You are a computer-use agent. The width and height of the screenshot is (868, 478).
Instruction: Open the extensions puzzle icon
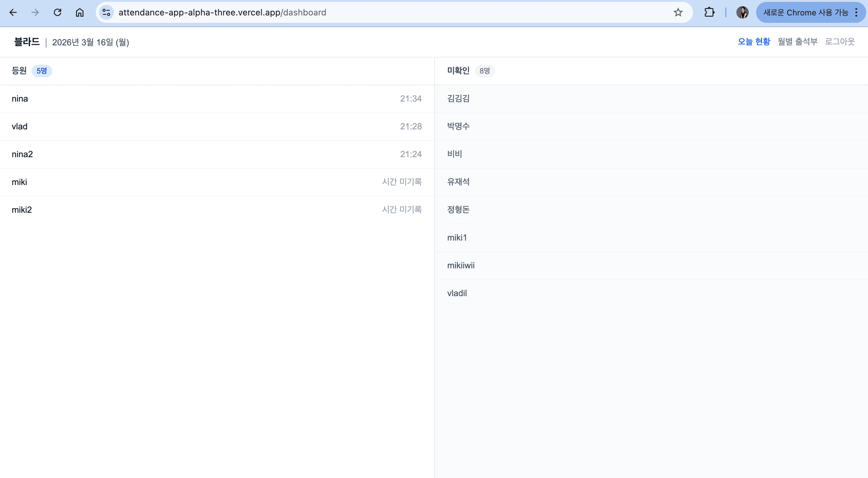click(x=709, y=12)
